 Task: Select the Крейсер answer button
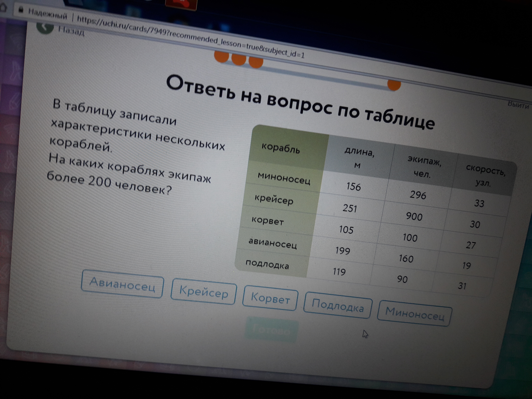click(x=204, y=292)
